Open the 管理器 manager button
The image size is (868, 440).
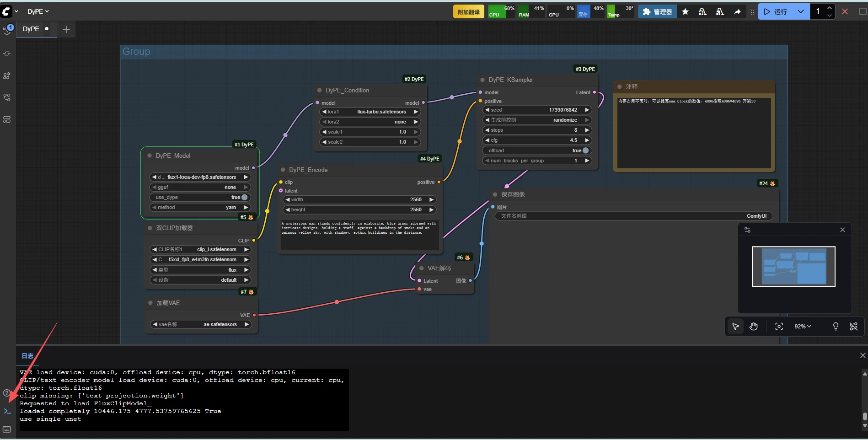pyautogui.click(x=657, y=12)
